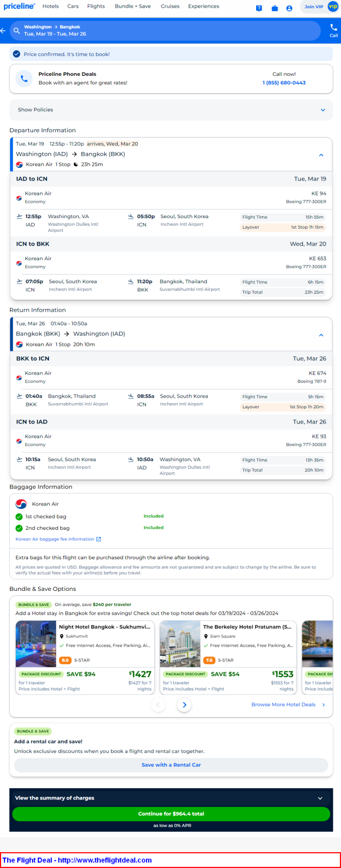Open The Berkeley Hotel Pratunam photo
The image size is (341, 868).
pyautogui.click(x=180, y=644)
